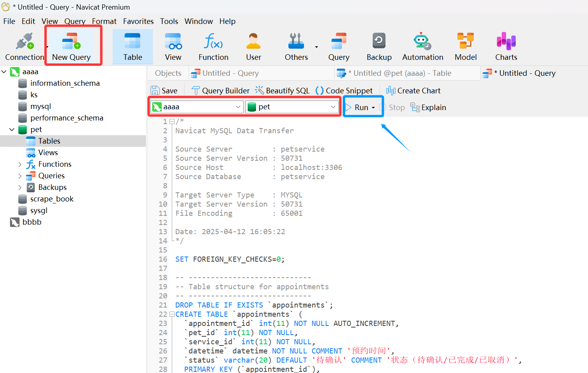Viewport: 588px width, 373px height.
Task: Click the Explain button
Action: pyautogui.click(x=428, y=107)
